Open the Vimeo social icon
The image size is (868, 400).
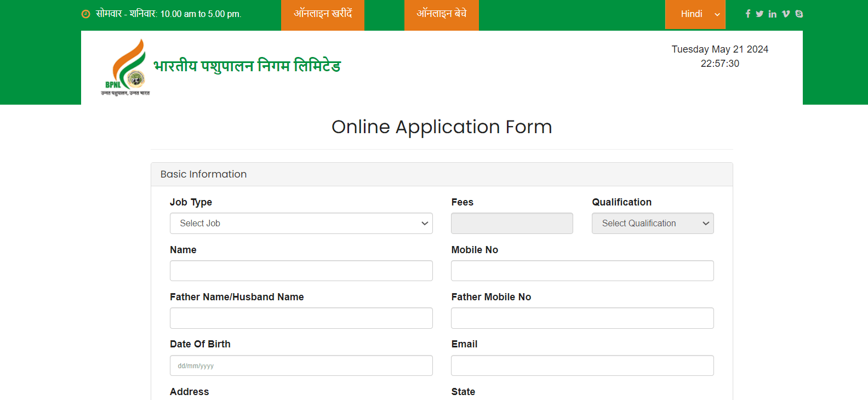click(x=786, y=14)
